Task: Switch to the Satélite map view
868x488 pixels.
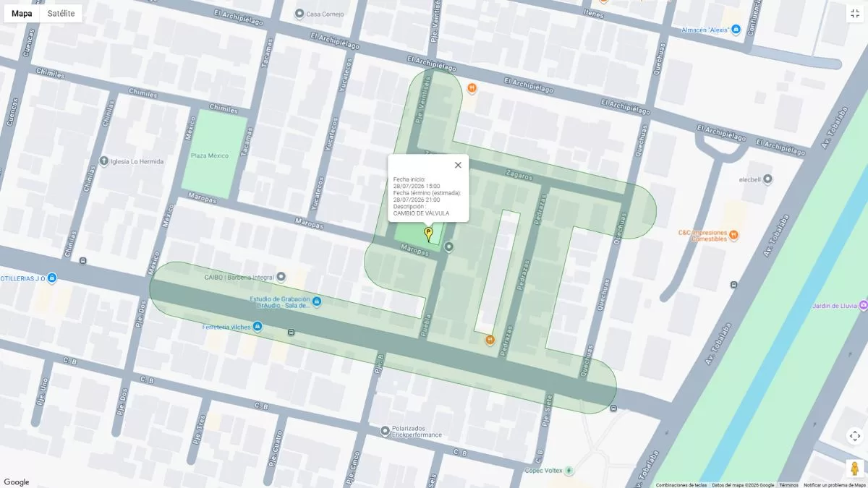Action: point(61,13)
